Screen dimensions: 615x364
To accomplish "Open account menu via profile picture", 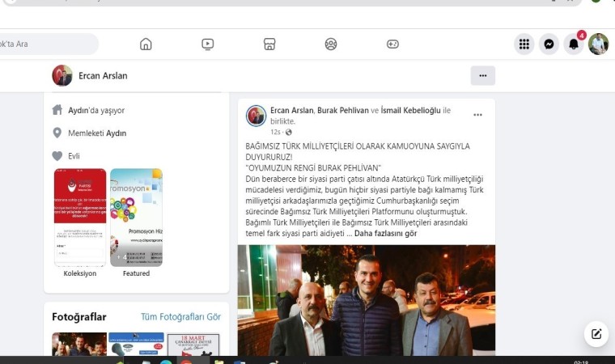I will pos(598,44).
